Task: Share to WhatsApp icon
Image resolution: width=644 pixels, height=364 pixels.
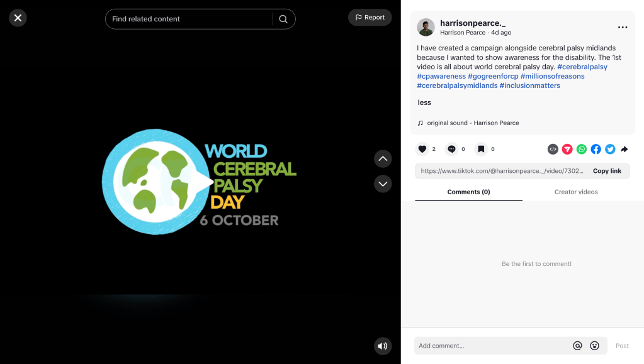Action: click(582, 149)
